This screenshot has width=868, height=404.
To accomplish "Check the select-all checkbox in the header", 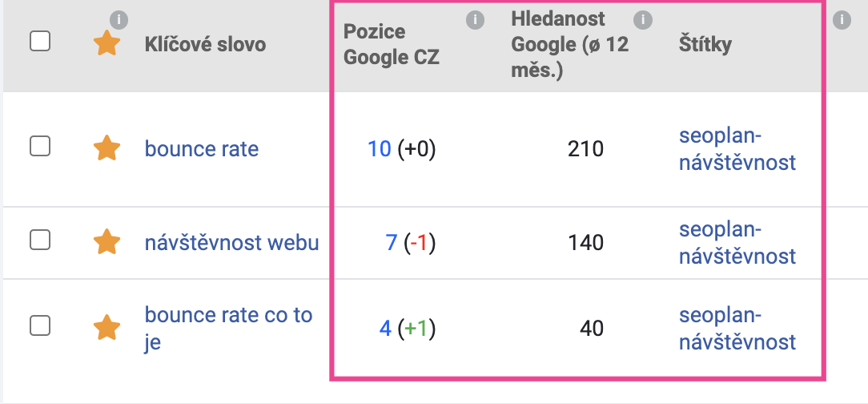I will coord(40,41).
